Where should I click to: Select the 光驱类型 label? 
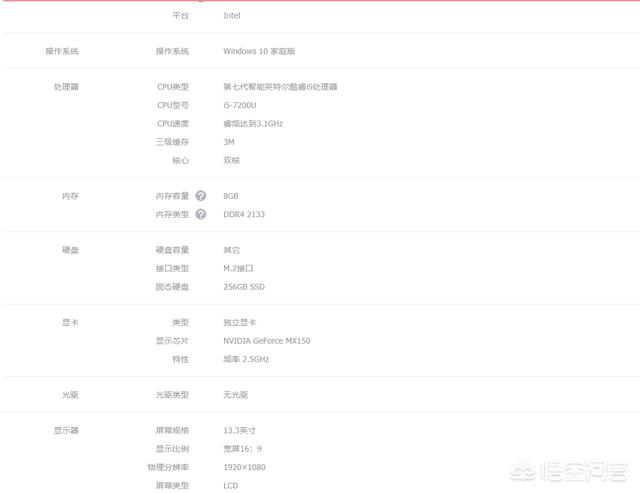[x=172, y=395]
